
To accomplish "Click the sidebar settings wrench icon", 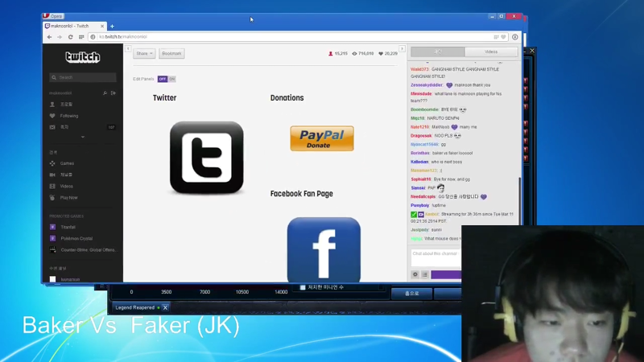I will pos(105,93).
